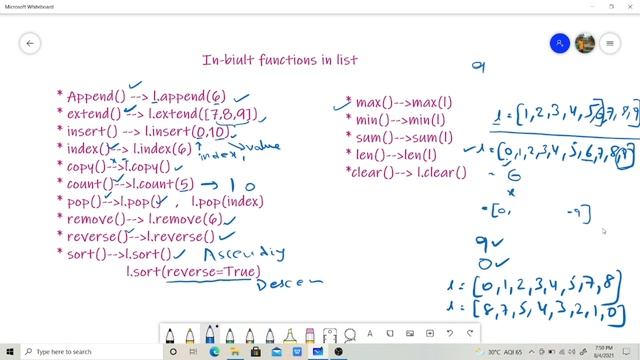Click the 'l.pop(index)' text
The image size is (640, 360).
point(227,202)
